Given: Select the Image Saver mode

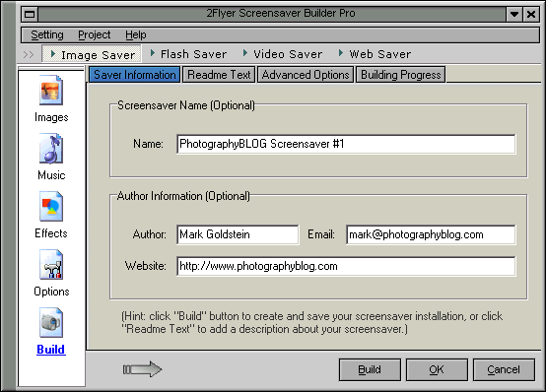Looking at the screenshot, I should [x=92, y=54].
